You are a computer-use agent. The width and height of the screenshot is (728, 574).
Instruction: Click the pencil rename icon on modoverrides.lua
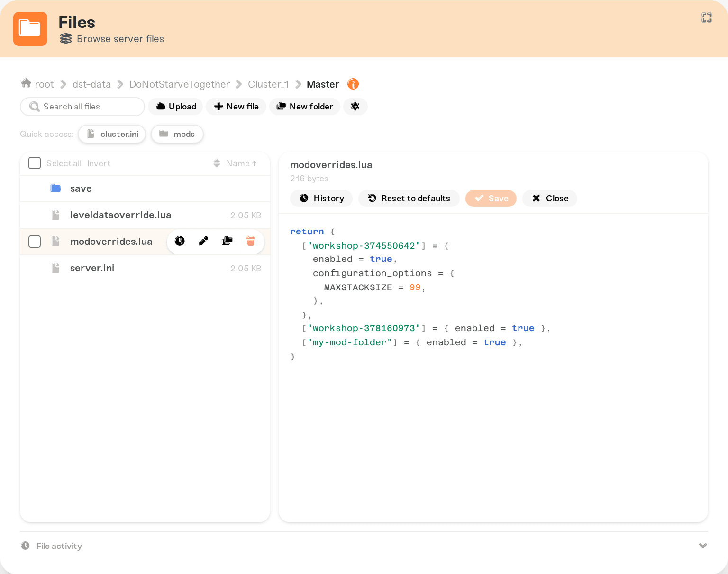coord(203,241)
